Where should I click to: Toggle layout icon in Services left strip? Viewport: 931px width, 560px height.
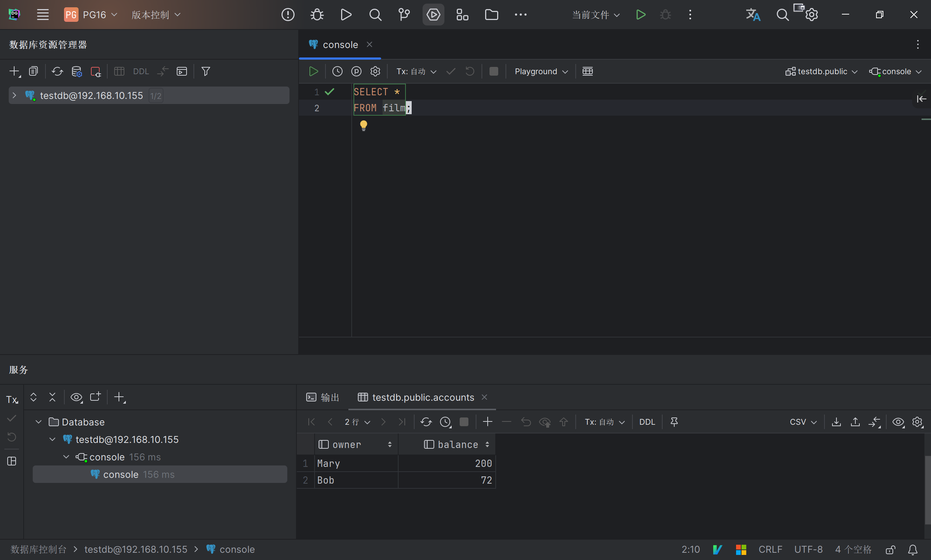coord(12,461)
